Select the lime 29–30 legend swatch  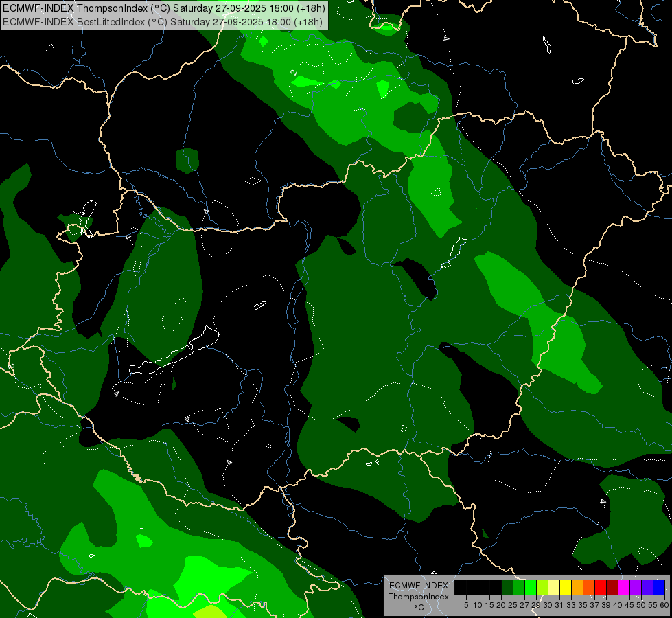click(542, 588)
